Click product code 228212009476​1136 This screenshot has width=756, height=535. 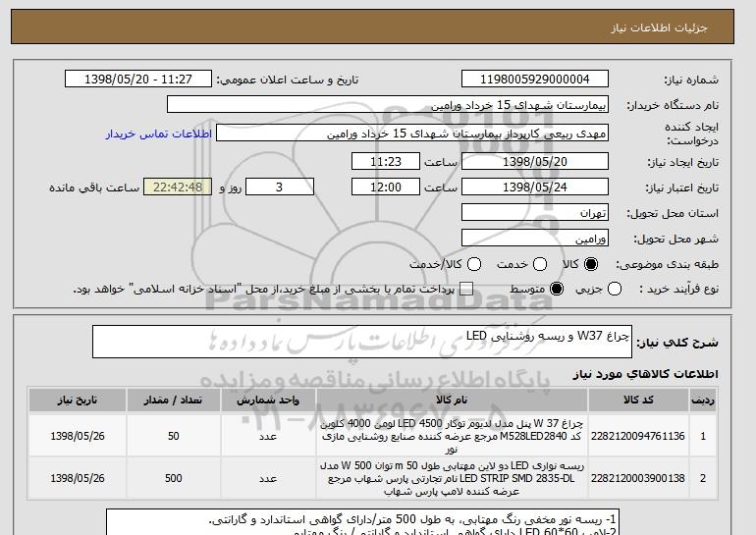click(x=638, y=436)
